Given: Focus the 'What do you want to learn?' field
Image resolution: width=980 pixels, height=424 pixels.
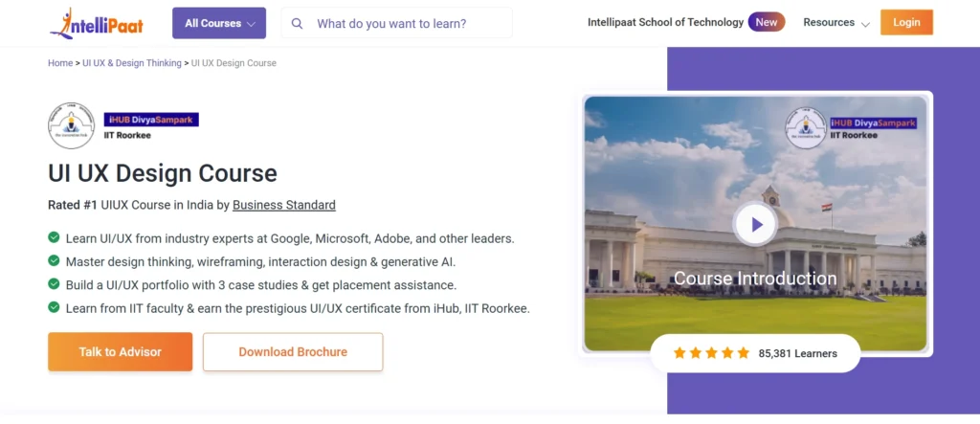Looking at the screenshot, I should click(396, 23).
